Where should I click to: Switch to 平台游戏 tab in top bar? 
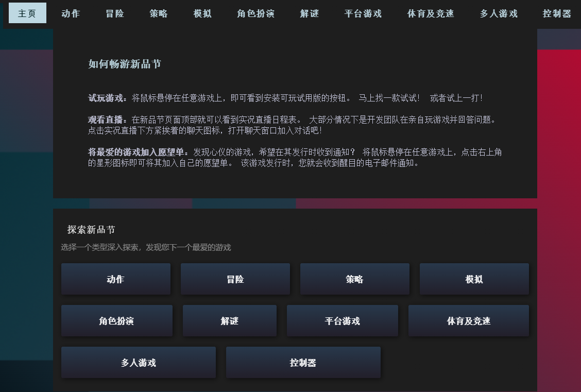pos(363,13)
